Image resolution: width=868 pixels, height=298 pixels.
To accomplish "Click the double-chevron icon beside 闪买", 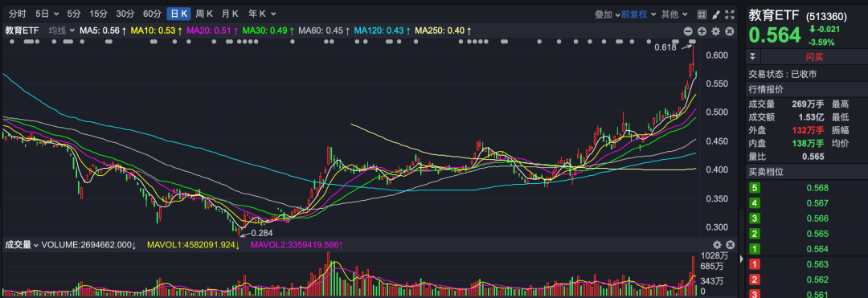I will pos(753,56).
